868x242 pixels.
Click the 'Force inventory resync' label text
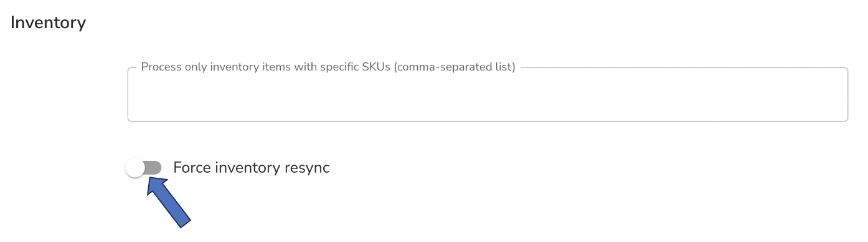[x=251, y=168]
